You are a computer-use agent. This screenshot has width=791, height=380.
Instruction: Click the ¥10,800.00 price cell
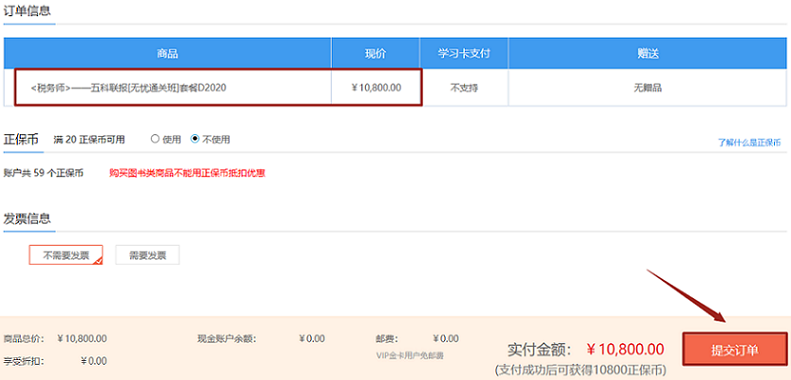pos(376,88)
